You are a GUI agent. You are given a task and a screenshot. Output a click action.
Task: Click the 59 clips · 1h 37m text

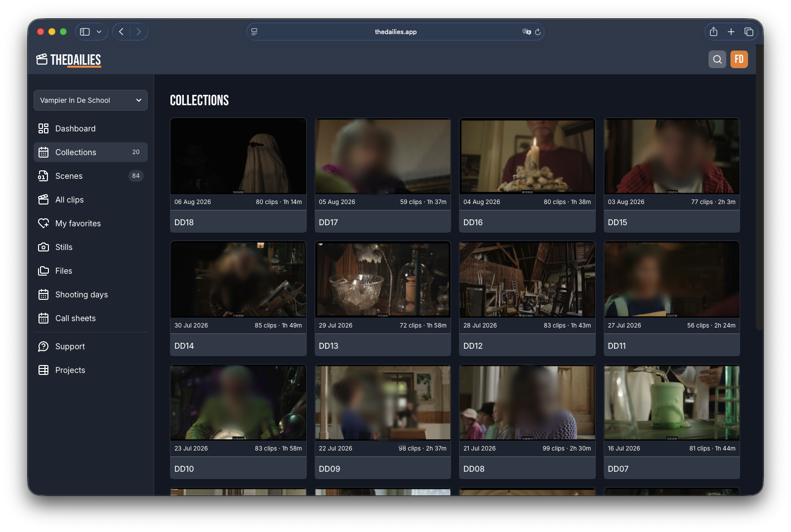423,202
